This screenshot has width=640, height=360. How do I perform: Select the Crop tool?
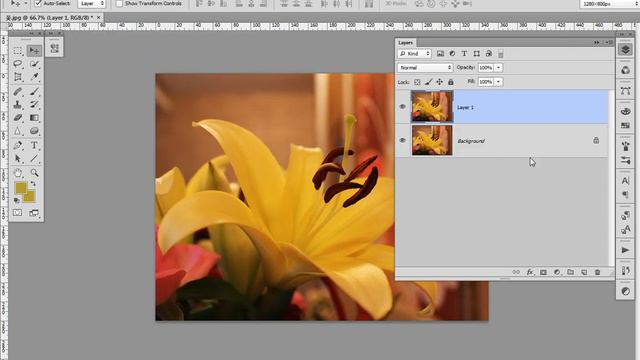click(18, 77)
